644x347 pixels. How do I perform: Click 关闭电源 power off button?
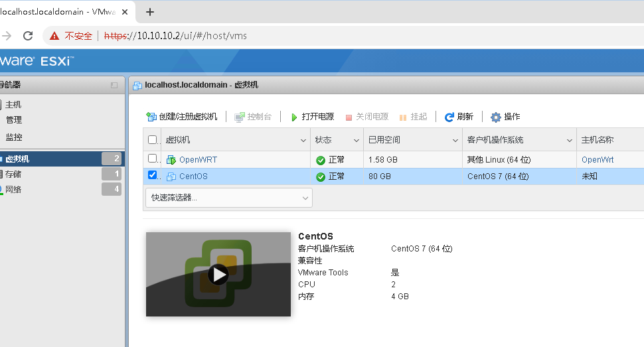366,117
